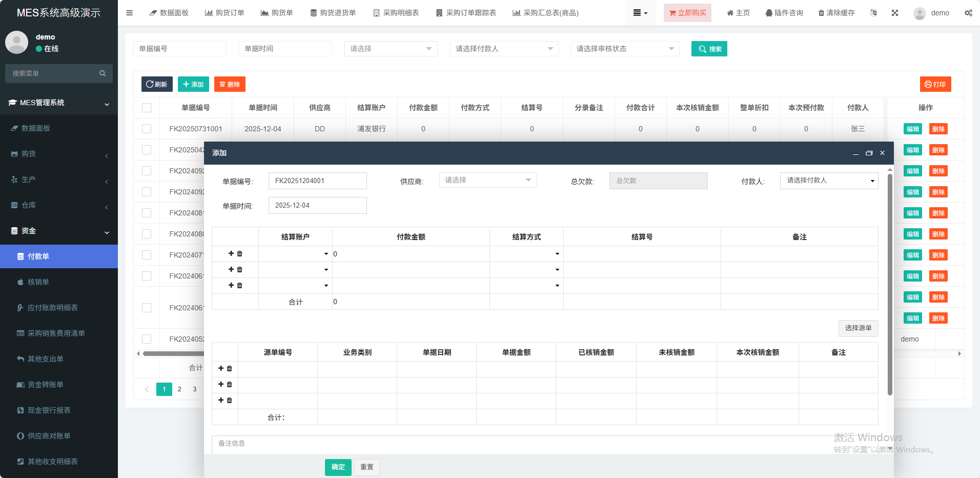
Task: Toggle the select-all checkbox in table header
Action: coord(147,108)
